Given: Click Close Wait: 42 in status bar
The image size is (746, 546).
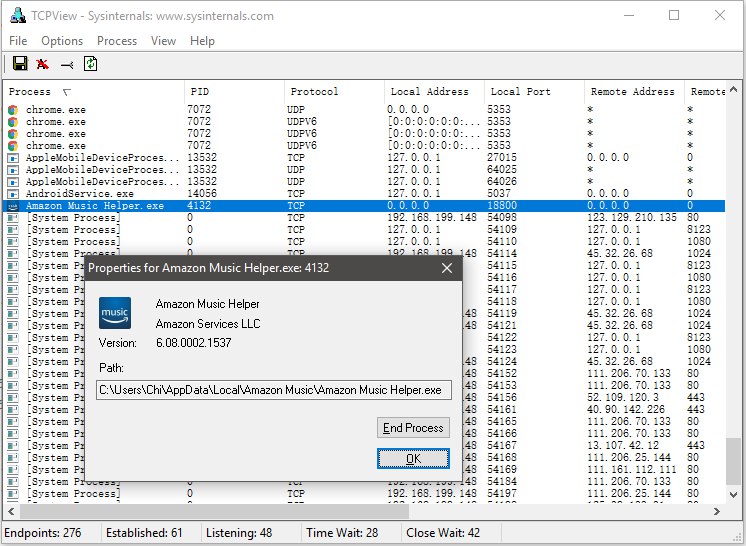Looking at the screenshot, I should coord(443,533).
